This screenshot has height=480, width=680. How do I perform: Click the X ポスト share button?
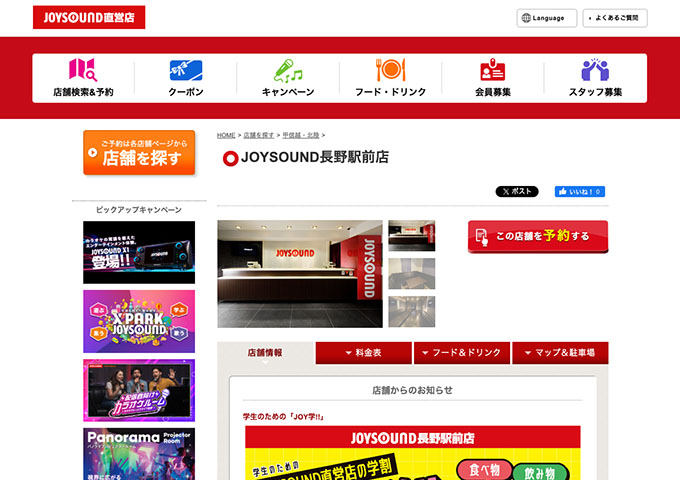coord(517,191)
